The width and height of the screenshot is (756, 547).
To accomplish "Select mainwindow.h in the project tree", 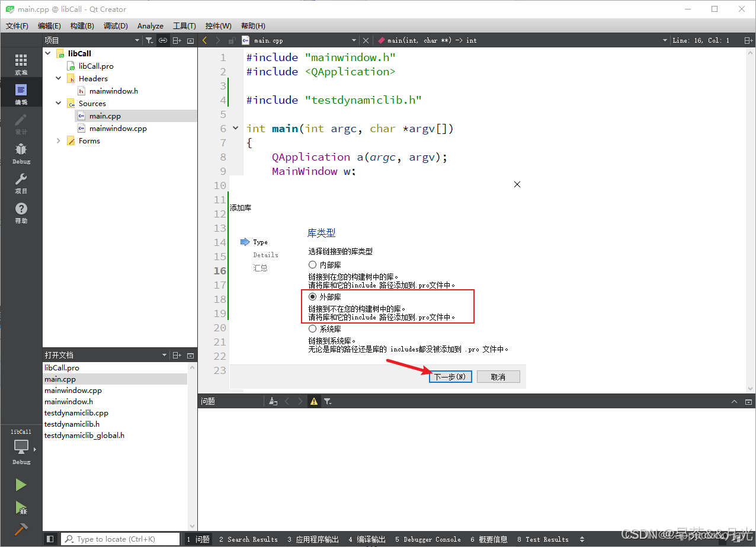I will 114,91.
